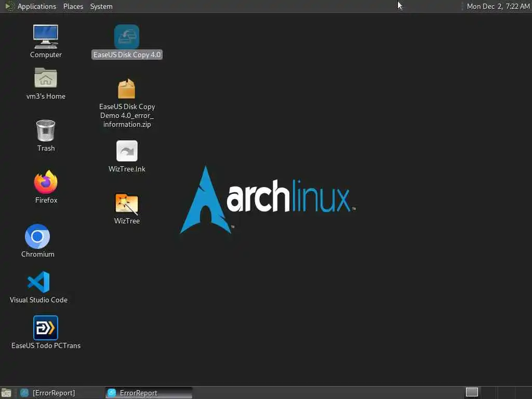Click the workspace switcher in bottom panel

pos(472,392)
